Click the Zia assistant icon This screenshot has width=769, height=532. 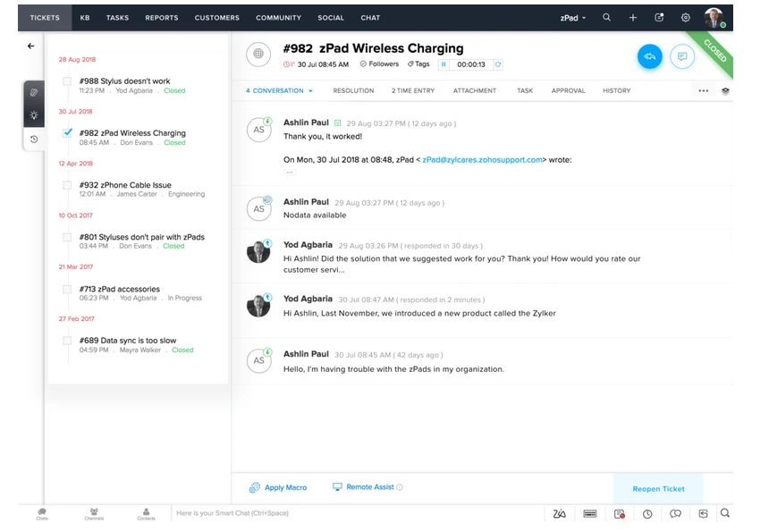(559, 513)
